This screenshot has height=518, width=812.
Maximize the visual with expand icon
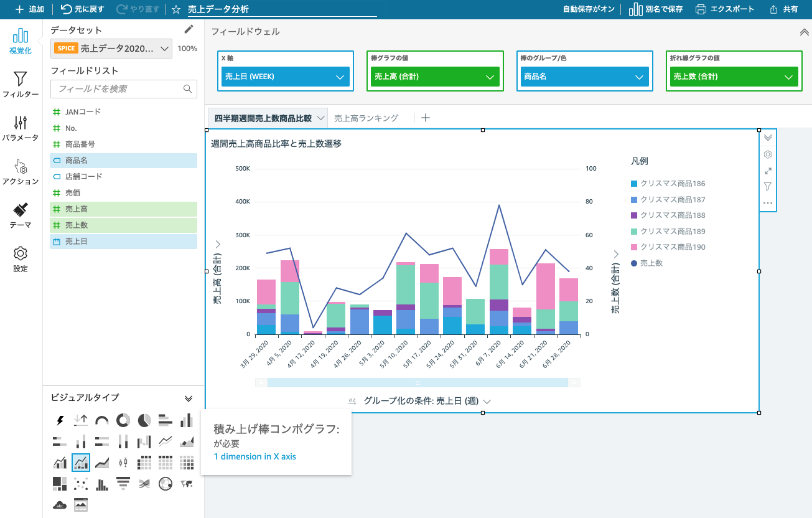pyautogui.click(x=768, y=171)
